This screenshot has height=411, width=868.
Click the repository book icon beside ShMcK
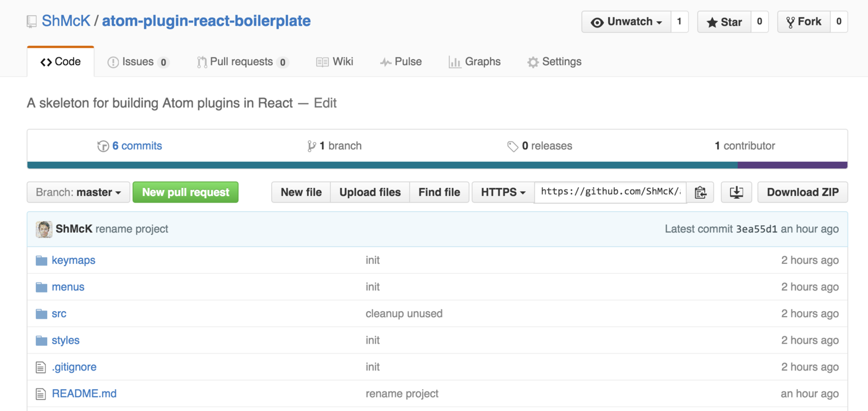pos(31,22)
